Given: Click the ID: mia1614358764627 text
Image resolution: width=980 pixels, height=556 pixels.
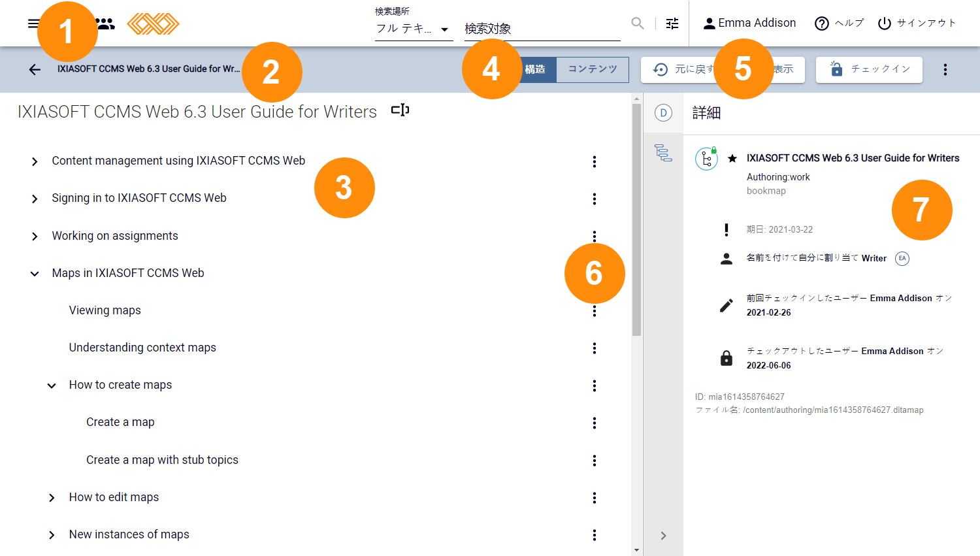Looking at the screenshot, I should [740, 397].
